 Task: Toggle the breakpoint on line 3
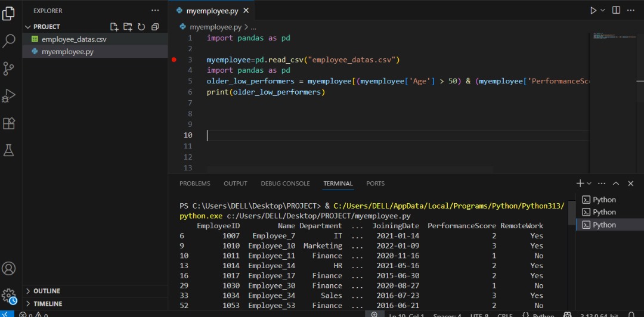(174, 60)
